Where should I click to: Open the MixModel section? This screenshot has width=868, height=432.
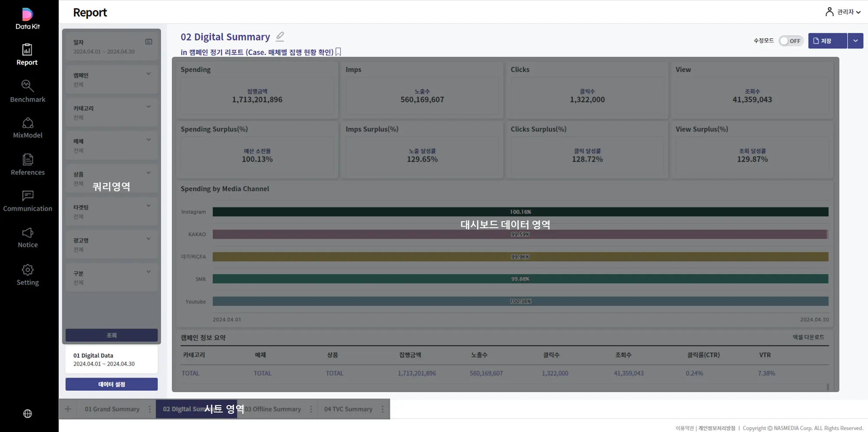(27, 128)
